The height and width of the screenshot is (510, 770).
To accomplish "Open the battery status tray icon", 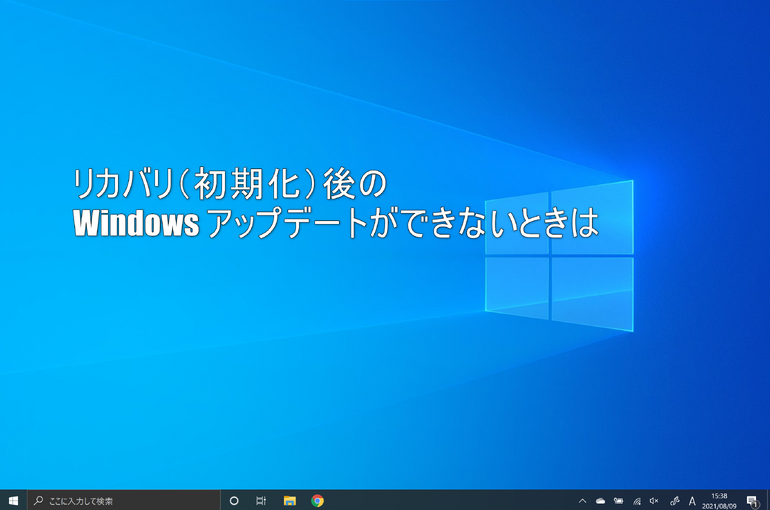I will click(618, 501).
